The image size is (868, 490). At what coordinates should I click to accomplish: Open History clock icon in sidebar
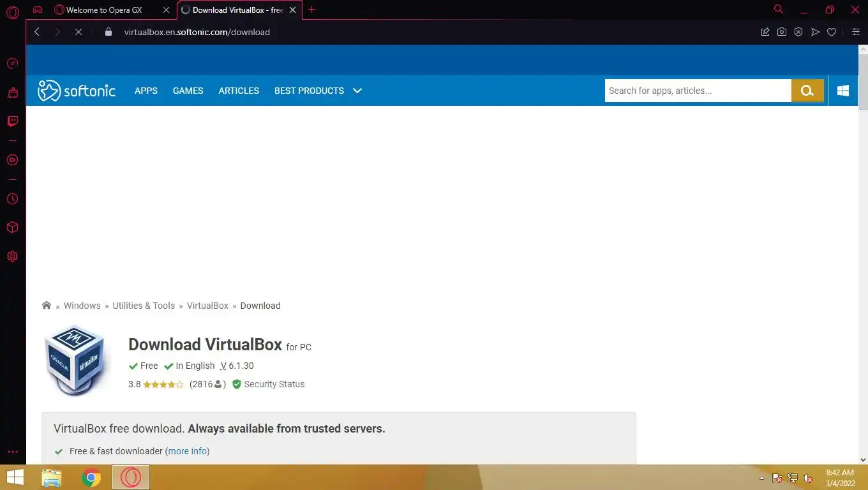12,199
